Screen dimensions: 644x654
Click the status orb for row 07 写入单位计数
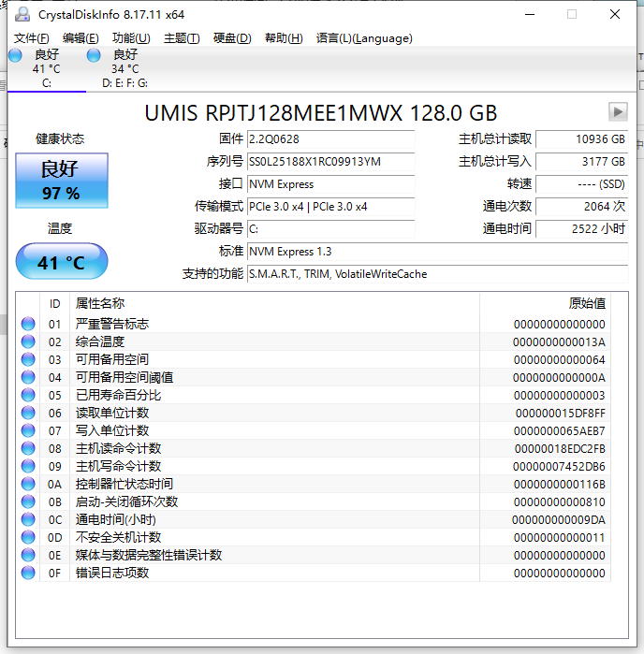(28, 430)
